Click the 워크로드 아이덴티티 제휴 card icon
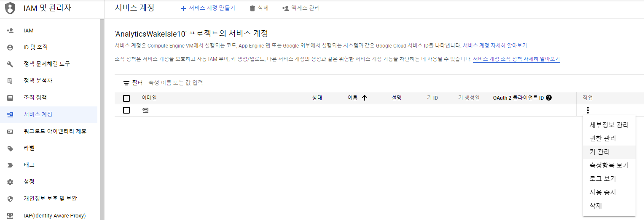Screen dimensions: 644x220 click(x=10, y=131)
